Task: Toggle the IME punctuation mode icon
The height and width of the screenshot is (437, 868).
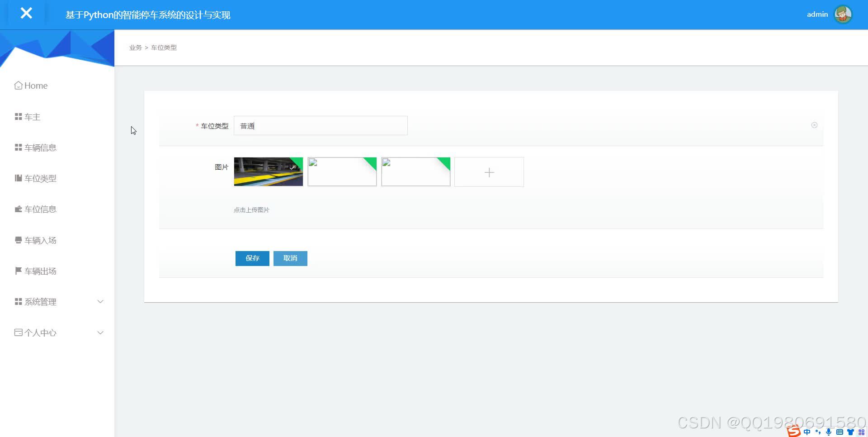Action: point(818,432)
